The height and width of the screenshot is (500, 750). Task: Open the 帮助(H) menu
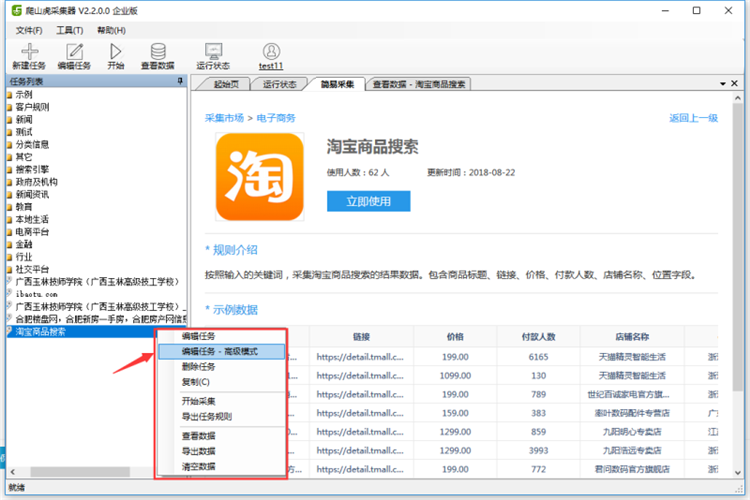[x=111, y=30]
